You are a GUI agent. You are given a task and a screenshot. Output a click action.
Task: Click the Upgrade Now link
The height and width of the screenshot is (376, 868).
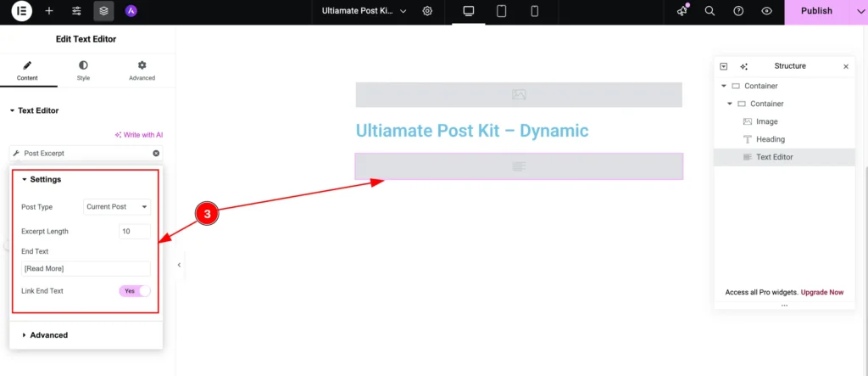coord(822,292)
